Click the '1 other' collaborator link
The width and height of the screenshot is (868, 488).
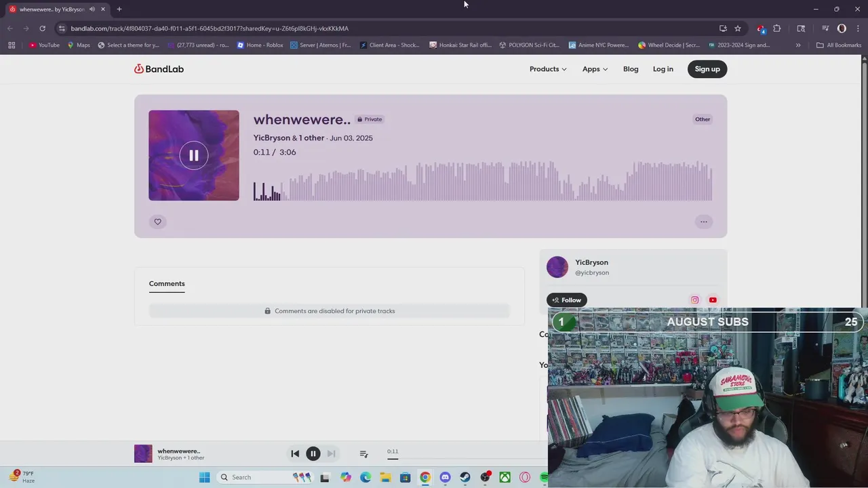[x=312, y=138]
